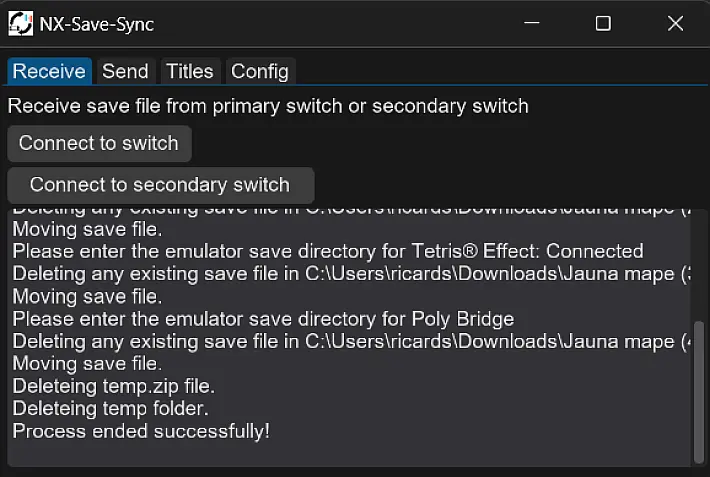710x477 pixels.
Task: Click the log output scrollbar thumb
Action: click(x=699, y=392)
